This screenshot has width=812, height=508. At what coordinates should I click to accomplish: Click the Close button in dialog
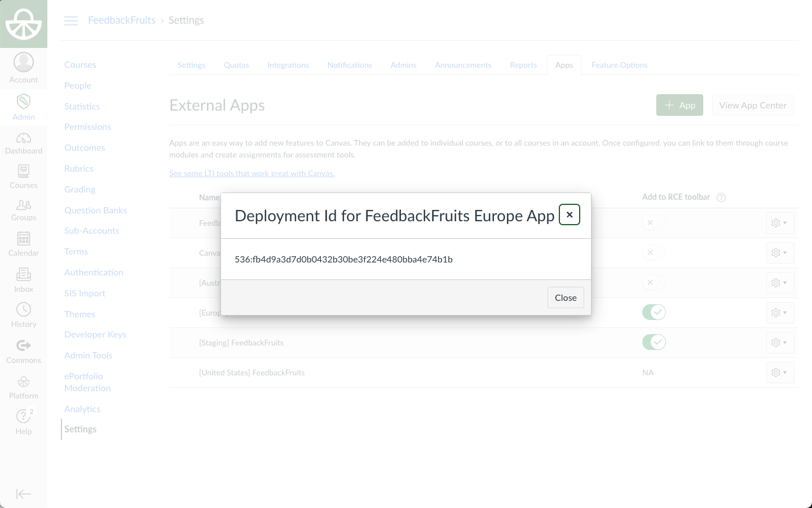pos(566,297)
